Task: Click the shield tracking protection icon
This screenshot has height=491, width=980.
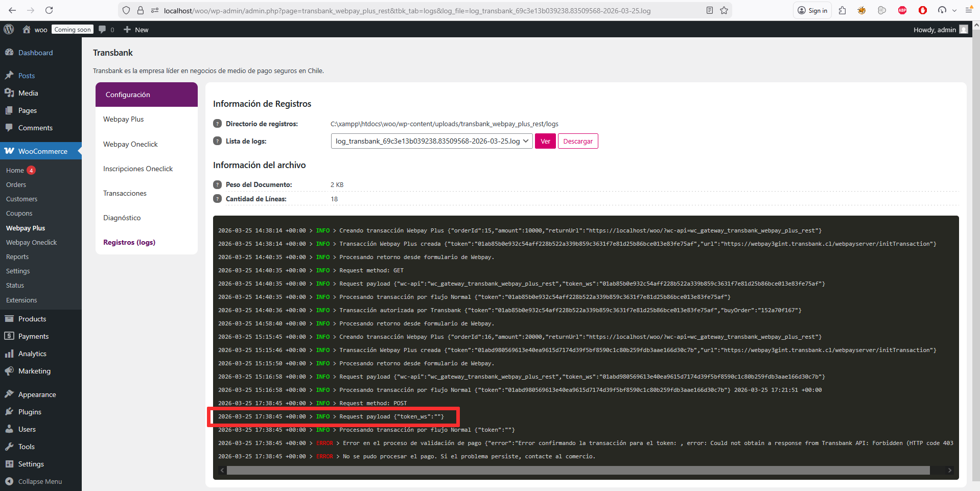Action: pyautogui.click(x=127, y=10)
